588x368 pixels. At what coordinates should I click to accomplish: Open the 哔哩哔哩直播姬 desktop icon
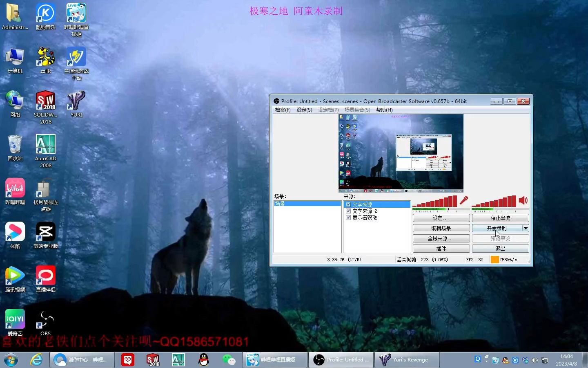(x=76, y=20)
